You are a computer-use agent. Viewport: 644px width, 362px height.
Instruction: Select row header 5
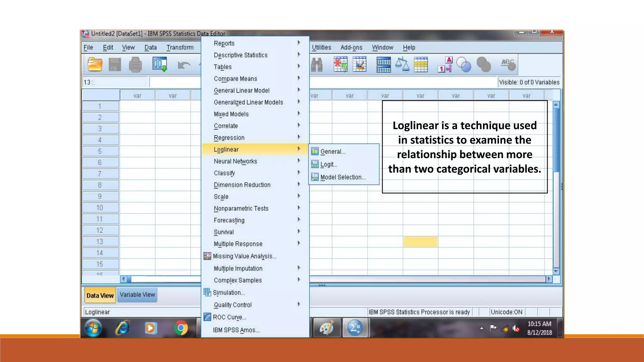(x=101, y=151)
